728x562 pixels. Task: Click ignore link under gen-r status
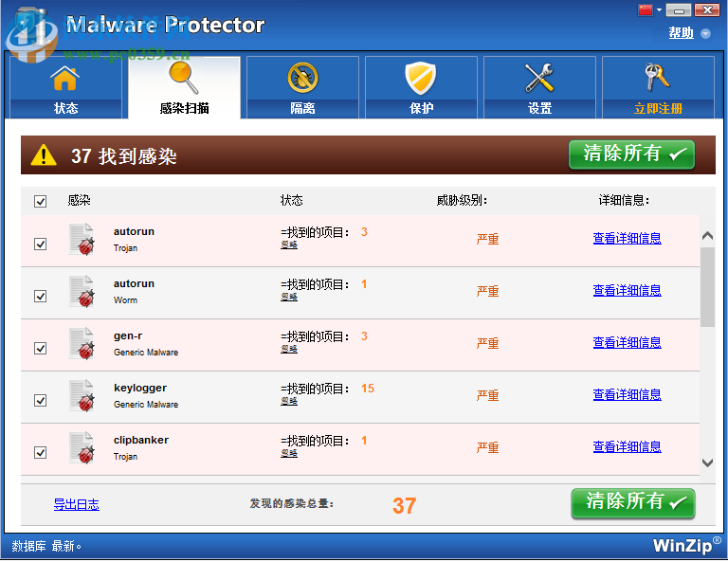[289, 349]
